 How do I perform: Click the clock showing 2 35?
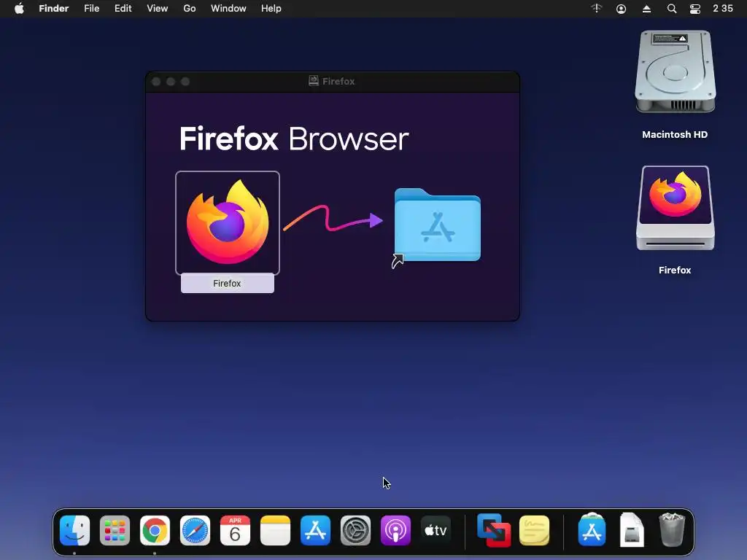[723, 9]
